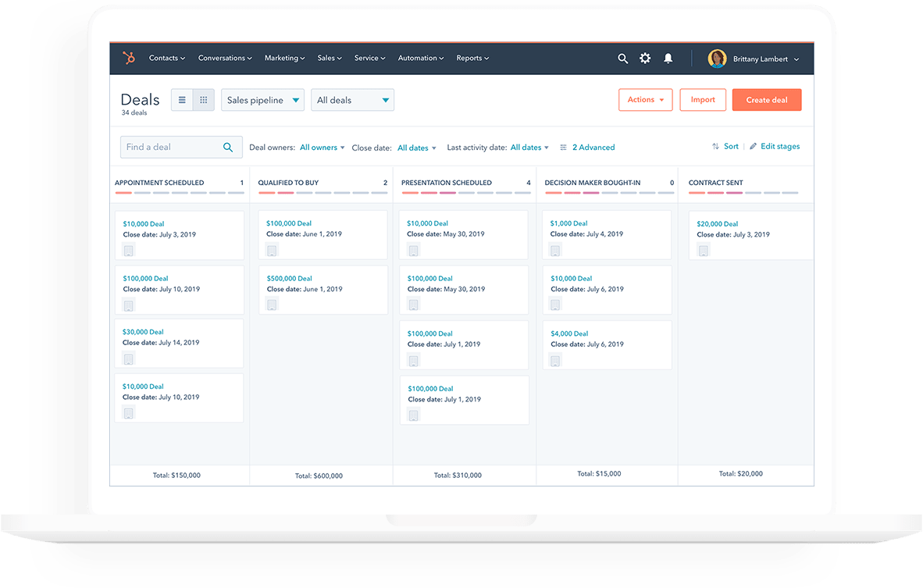Screen dimensions: 923x588
Task: Open notifications via the bell icon
Action: pos(668,58)
